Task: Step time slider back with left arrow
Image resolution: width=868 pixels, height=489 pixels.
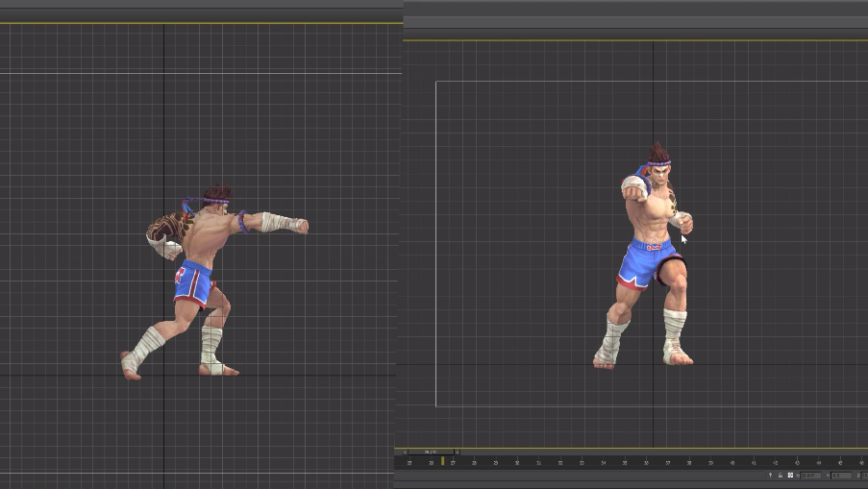Action: coord(405,452)
